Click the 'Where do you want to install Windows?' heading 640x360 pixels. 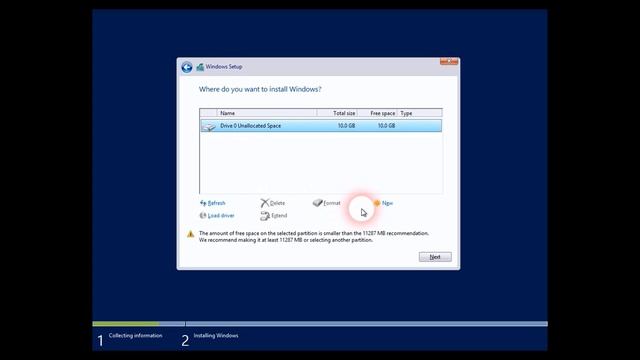[x=260, y=89]
